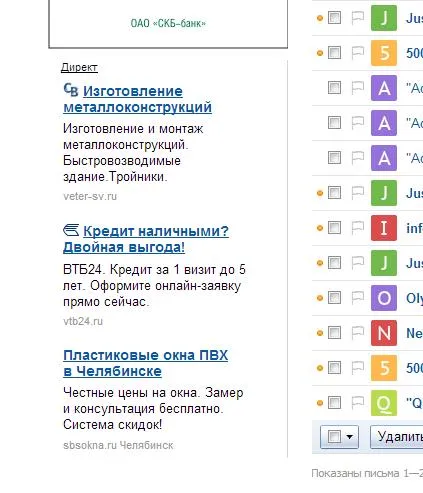Viewport: 423px width, 493px height.
Task: Tick the checkbox of the "Q message
Action: point(334,403)
